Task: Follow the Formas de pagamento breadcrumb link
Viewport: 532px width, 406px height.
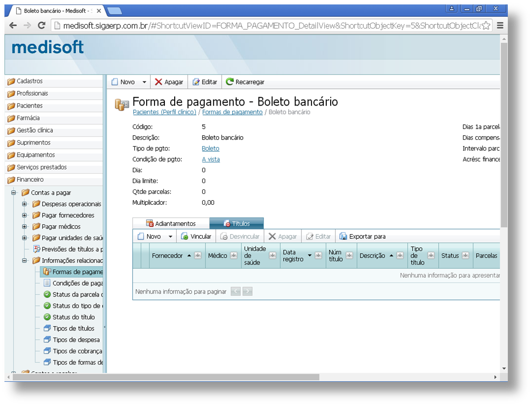Action: (x=232, y=112)
